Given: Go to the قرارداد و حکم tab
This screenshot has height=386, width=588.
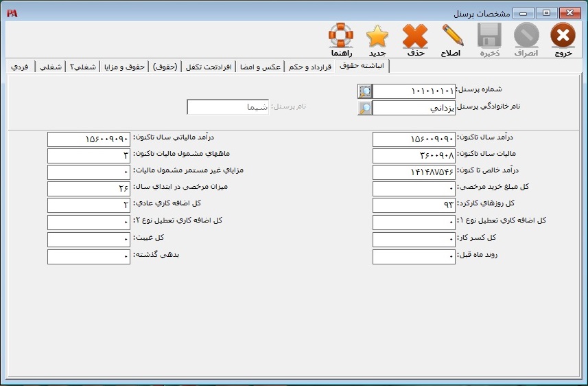Looking at the screenshot, I should point(309,67).
